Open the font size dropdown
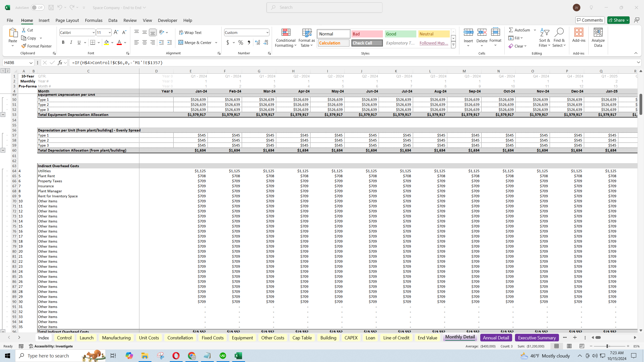The image size is (644, 362). 109,32
